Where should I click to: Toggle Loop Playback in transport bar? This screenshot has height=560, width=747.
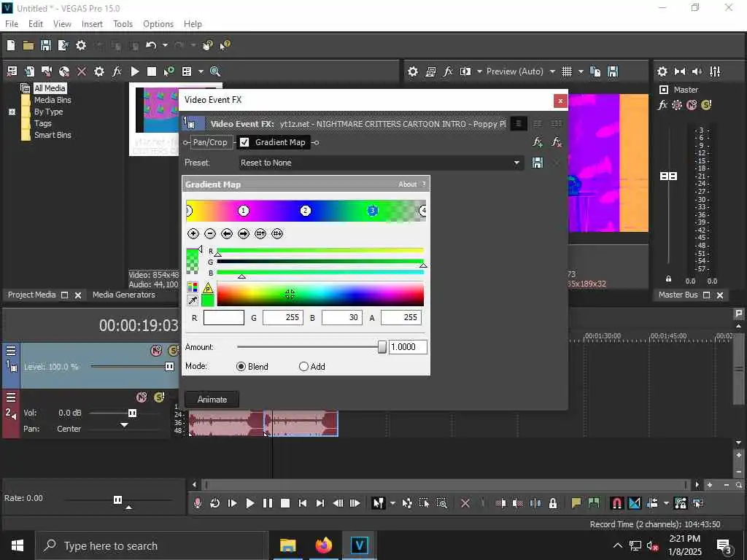point(215,503)
